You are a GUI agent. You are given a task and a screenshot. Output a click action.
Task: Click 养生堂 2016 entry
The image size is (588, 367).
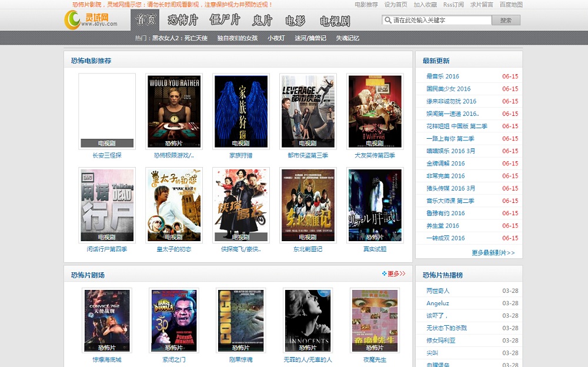point(443,225)
